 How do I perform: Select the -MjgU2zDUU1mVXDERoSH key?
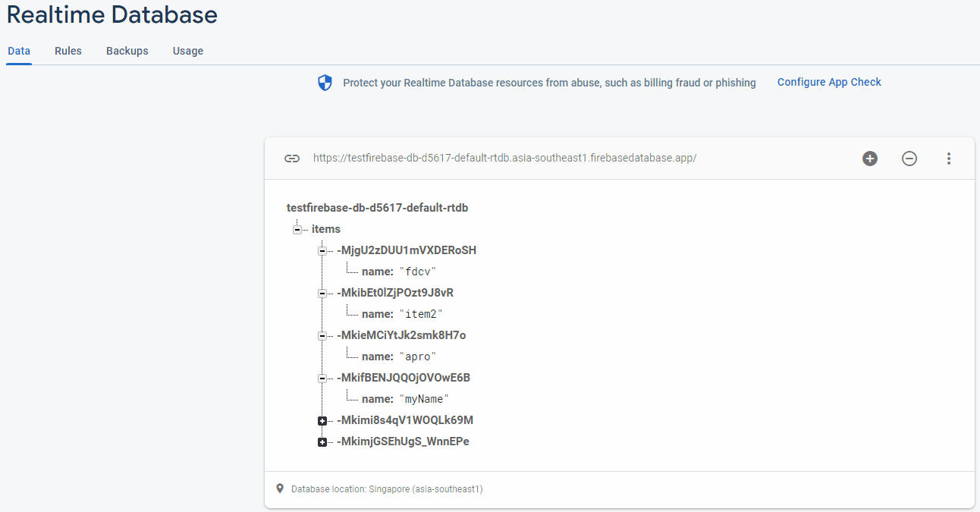tap(407, 250)
